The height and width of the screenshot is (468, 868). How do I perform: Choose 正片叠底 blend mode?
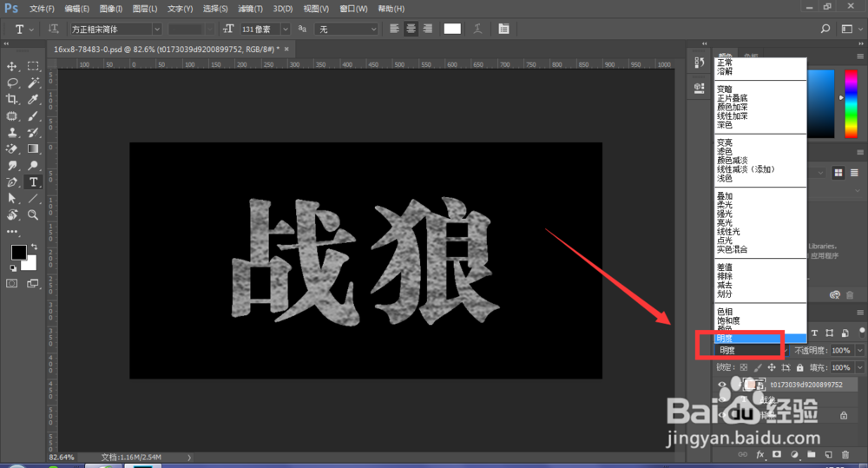pyautogui.click(x=733, y=98)
